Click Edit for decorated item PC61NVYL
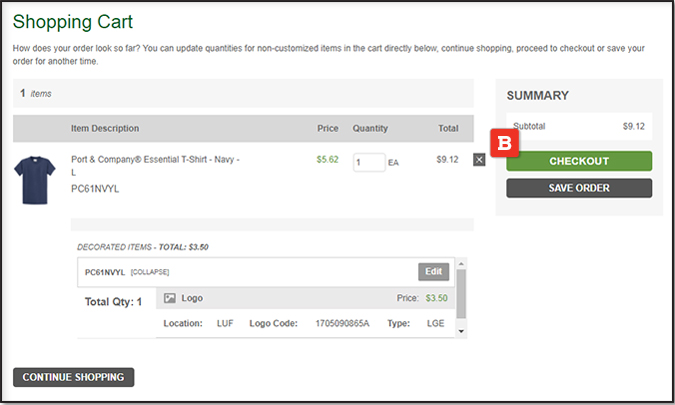The width and height of the screenshot is (675, 405). (x=433, y=271)
